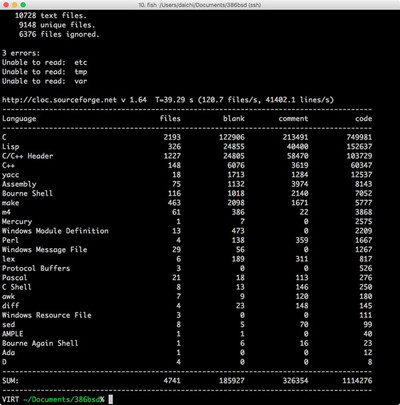The image size is (400, 405).
Task: Click the 'awk' language row name
Action: tap(8, 296)
